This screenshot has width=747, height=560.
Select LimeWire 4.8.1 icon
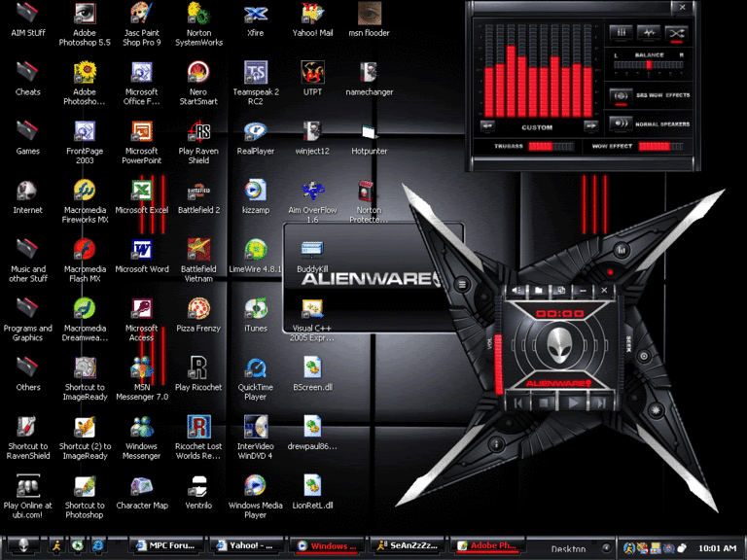[256, 257]
